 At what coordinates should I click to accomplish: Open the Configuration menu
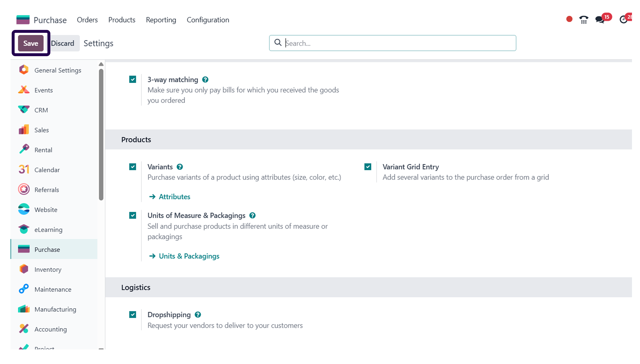coord(208,20)
